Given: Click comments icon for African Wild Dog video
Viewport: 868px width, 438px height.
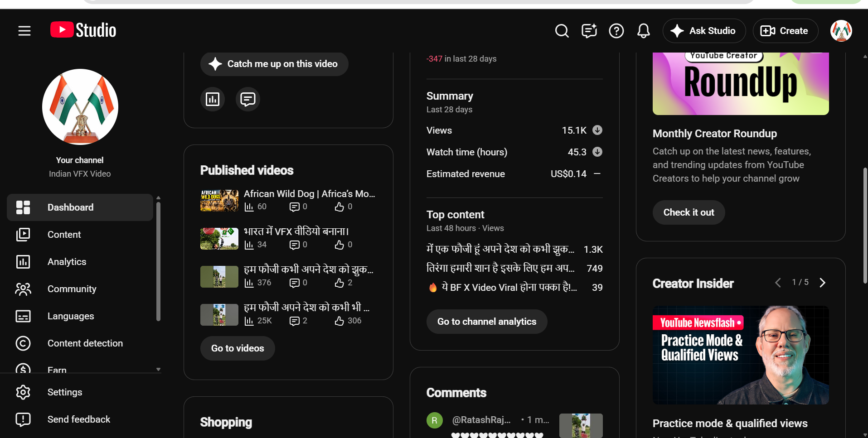Looking at the screenshot, I should coord(295,207).
